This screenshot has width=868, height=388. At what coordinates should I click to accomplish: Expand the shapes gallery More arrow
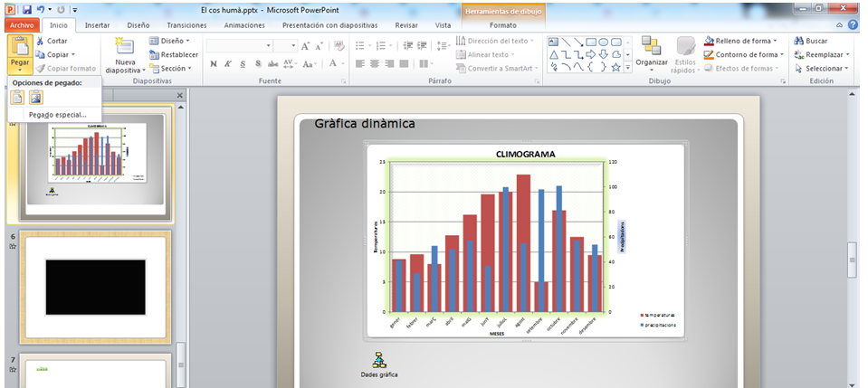coord(628,68)
